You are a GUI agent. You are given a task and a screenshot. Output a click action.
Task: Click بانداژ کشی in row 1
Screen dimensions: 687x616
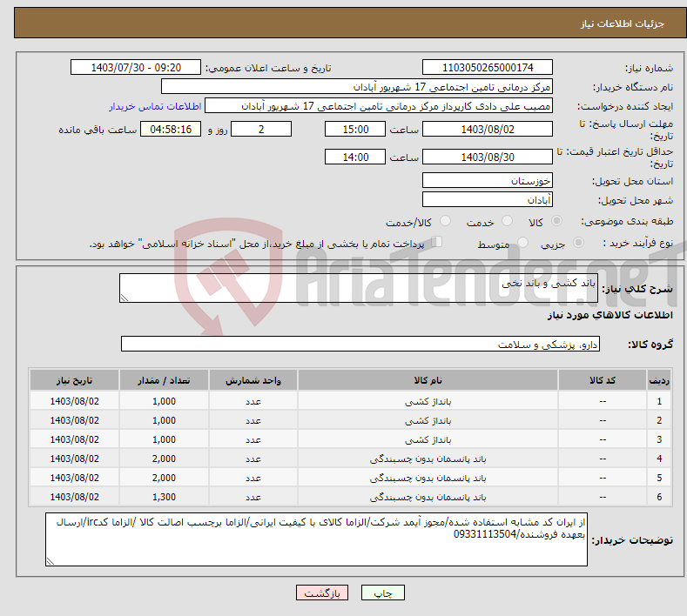[x=428, y=401]
